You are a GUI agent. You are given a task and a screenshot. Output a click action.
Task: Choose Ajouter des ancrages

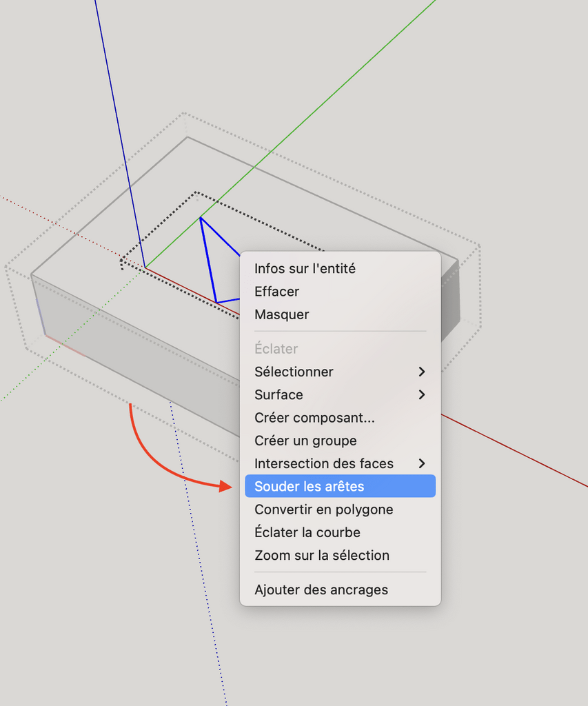click(x=340, y=589)
